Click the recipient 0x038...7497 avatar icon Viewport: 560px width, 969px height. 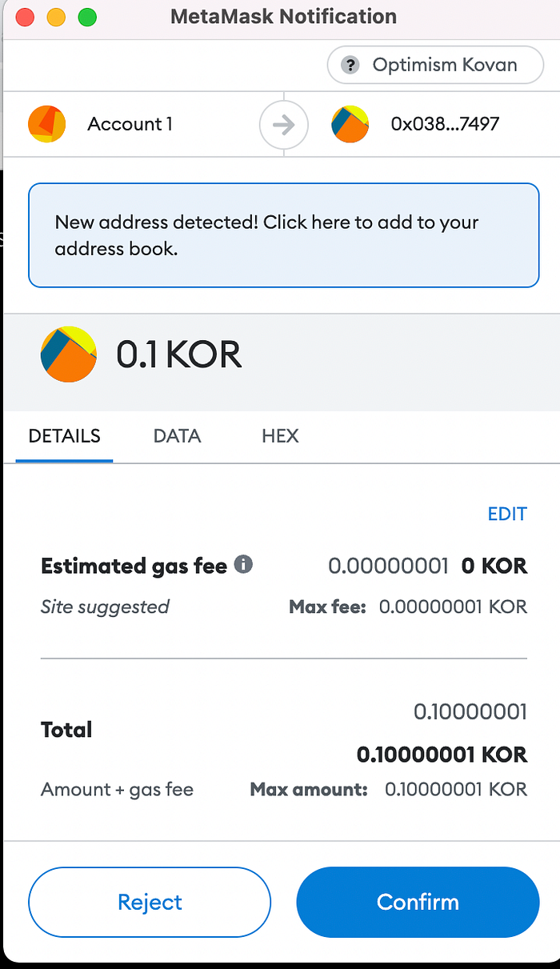pos(350,124)
